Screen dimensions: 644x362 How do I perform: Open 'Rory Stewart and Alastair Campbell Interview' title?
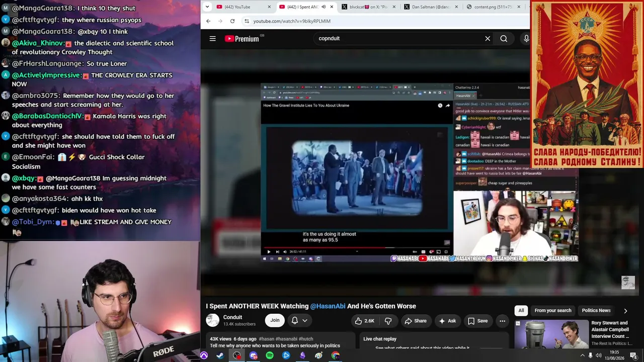[x=610, y=330]
